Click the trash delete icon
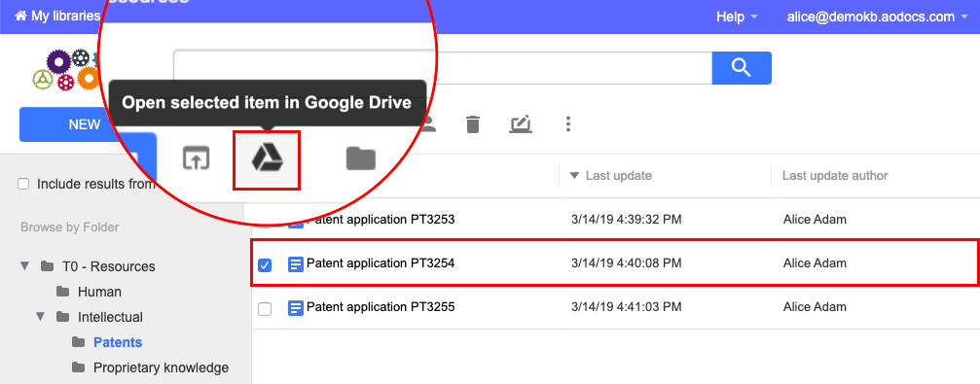 pos(473,124)
